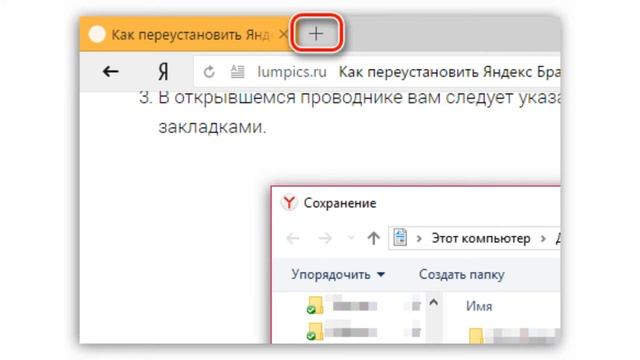Expand chevron before 'Этот компьютер'
This screenshot has height=360, width=640.
(419, 238)
